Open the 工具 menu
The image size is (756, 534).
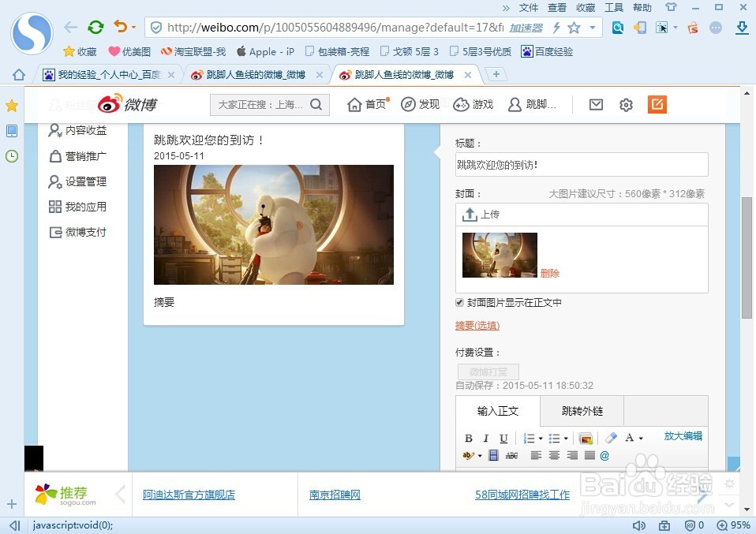pyautogui.click(x=614, y=8)
